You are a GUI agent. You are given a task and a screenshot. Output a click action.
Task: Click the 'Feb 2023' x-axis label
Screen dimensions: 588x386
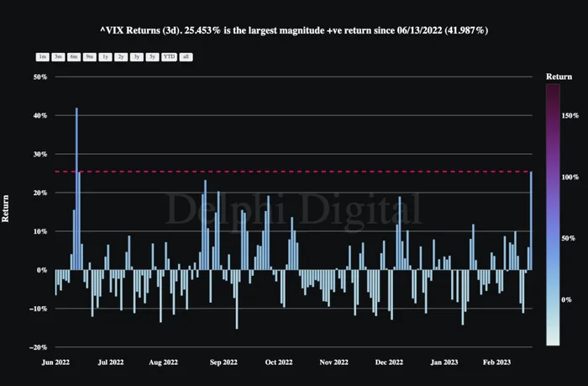(496, 362)
